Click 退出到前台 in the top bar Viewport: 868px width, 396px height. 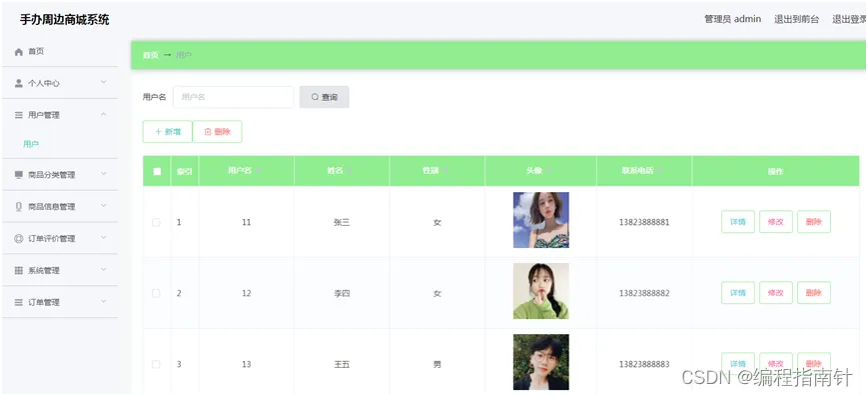pyautogui.click(x=797, y=19)
